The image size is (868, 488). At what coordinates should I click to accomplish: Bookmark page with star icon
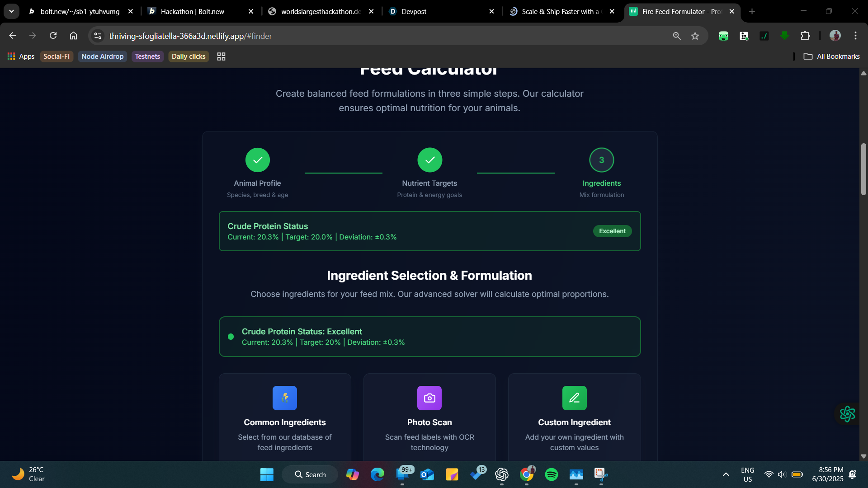pyautogui.click(x=695, y=36)
